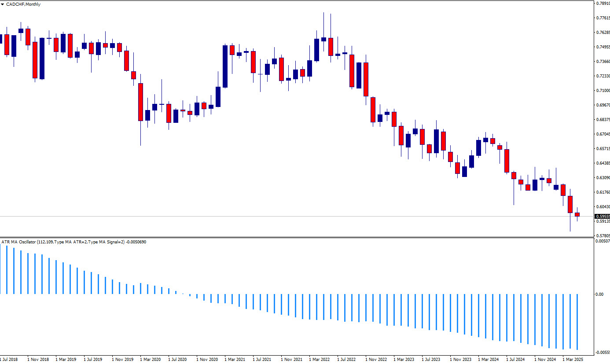Click the 0.61760 price axis label
Viewport: 610px width, 364px height.
[602, 192]
